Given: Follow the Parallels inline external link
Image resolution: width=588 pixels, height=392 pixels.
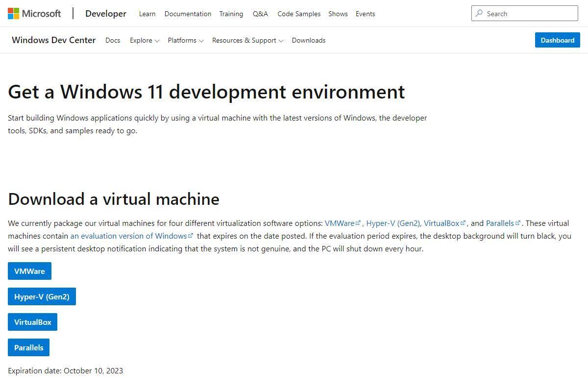Looking at the screenshot, I should [x=503, y=223].
